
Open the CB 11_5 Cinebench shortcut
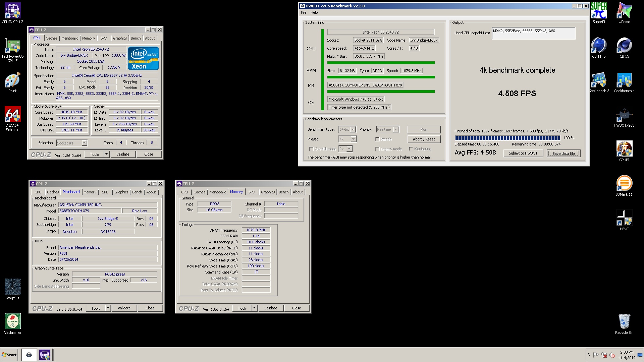tap(599, 48)
